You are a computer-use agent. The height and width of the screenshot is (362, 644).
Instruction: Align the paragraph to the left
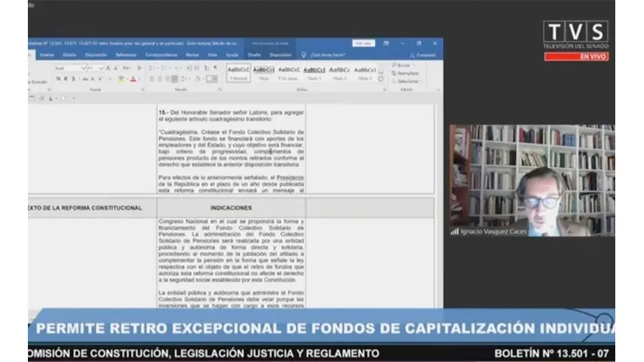152,79
